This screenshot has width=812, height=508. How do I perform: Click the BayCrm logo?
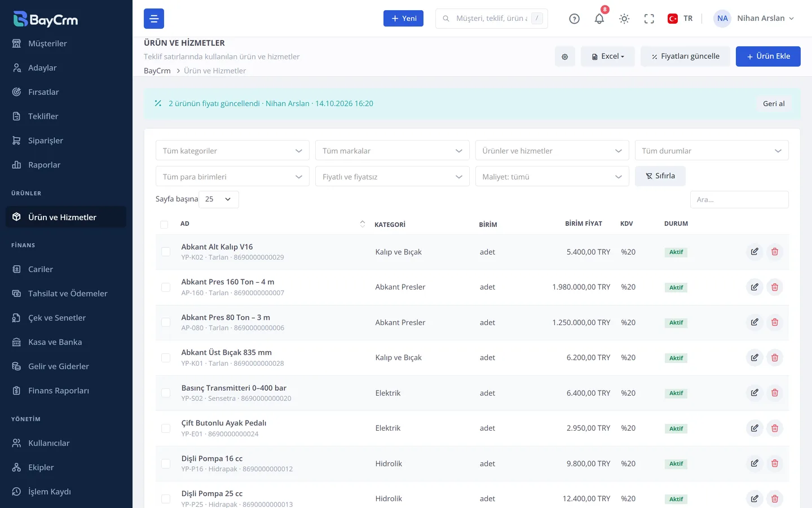click(x=46, y=19)
